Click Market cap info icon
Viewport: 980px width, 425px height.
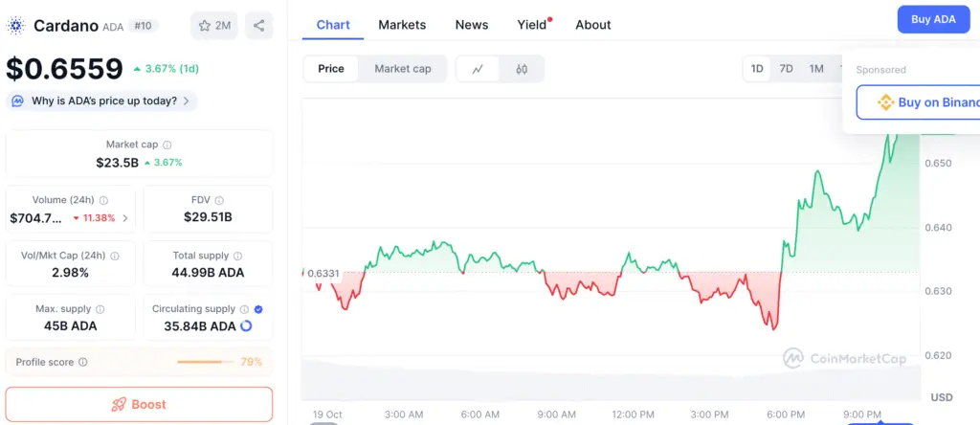(167, 145)
